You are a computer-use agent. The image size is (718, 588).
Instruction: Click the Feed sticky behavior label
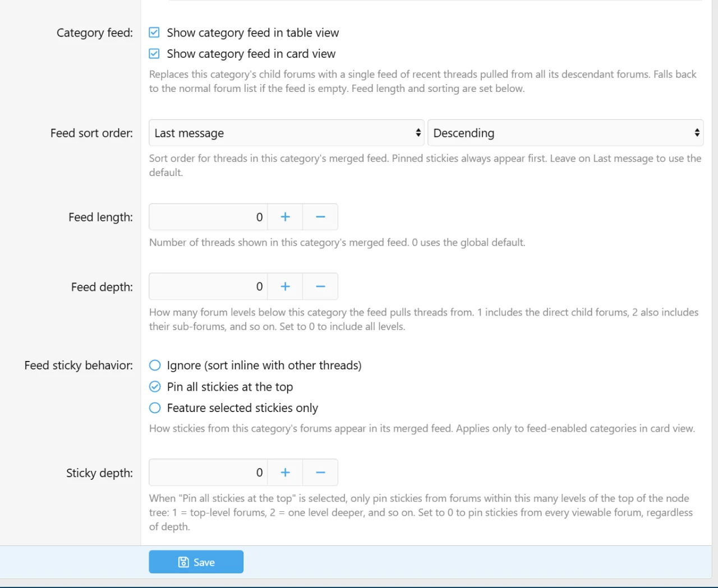pyautogui.click(x=79, y=365)
